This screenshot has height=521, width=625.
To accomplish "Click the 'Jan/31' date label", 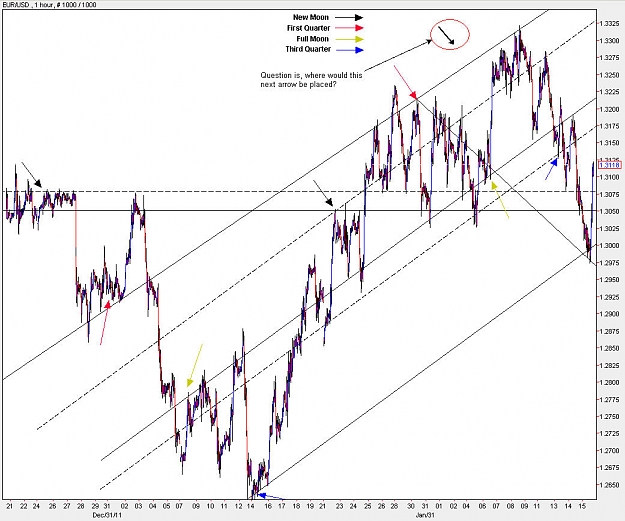I will (x=425, y=515).
